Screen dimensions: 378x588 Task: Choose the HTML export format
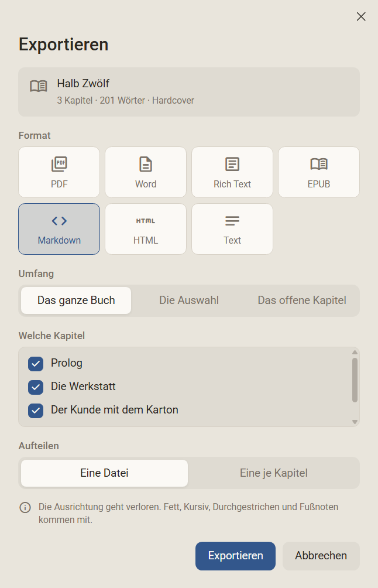(x=146, y=229)
